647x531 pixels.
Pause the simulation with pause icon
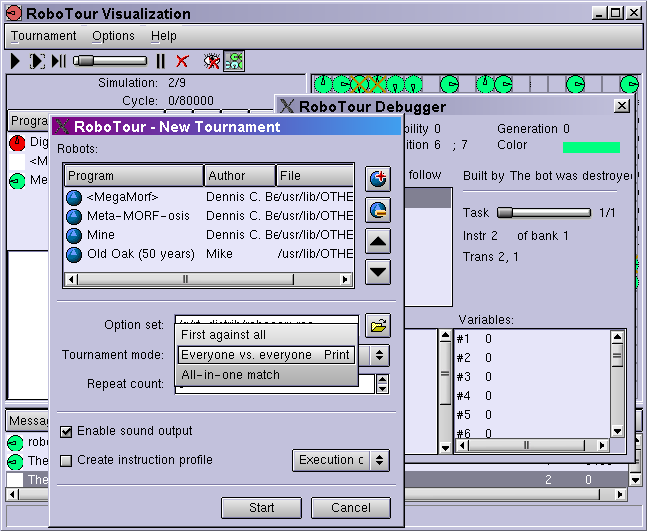161,61
